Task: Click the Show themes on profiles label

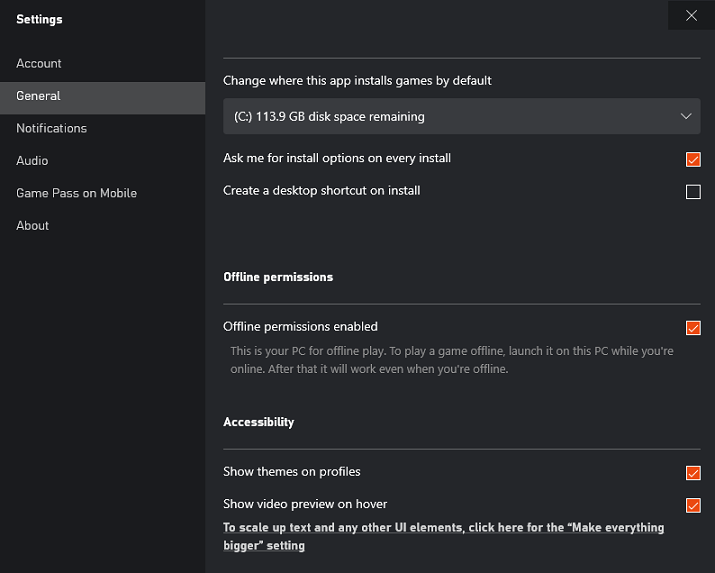Action: (292, 471)
